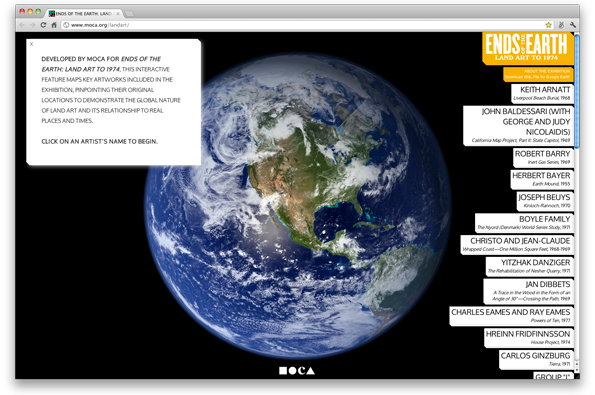Select artist Yitzhak Danziger

[x=530, y=266]
